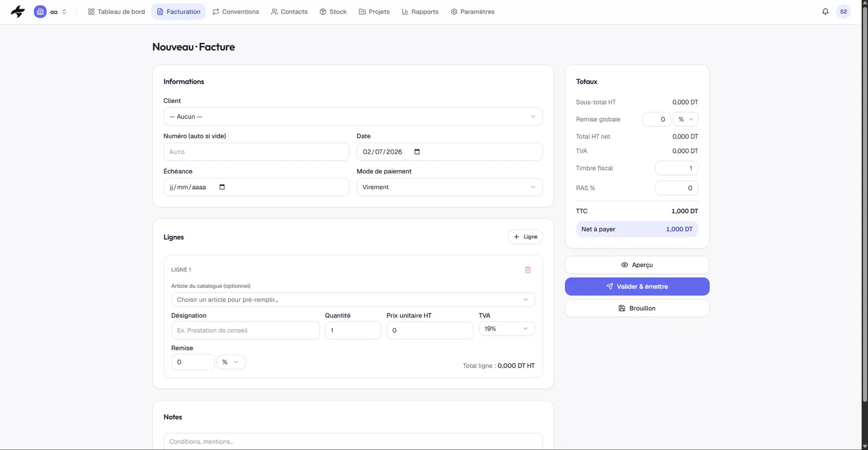Open the TVA 19% dropdown
The width and height of the screenshot is (868, 450).
click(x=506, y=329)
